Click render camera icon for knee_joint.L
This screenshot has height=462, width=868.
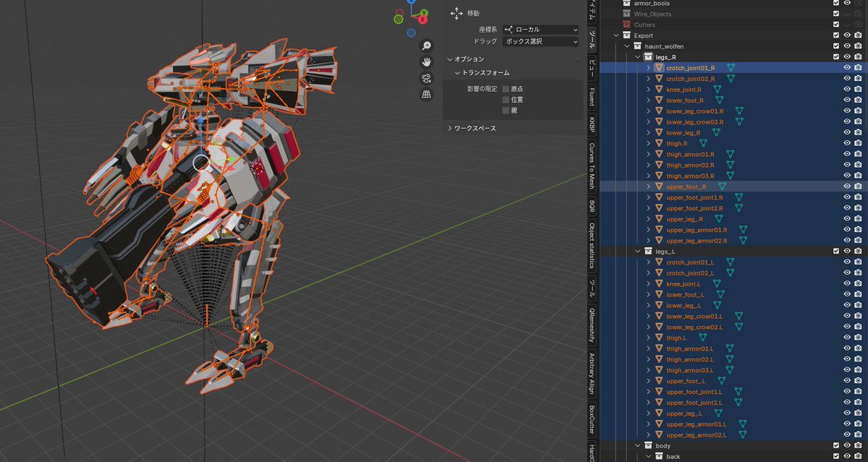[x=858, y=283]
